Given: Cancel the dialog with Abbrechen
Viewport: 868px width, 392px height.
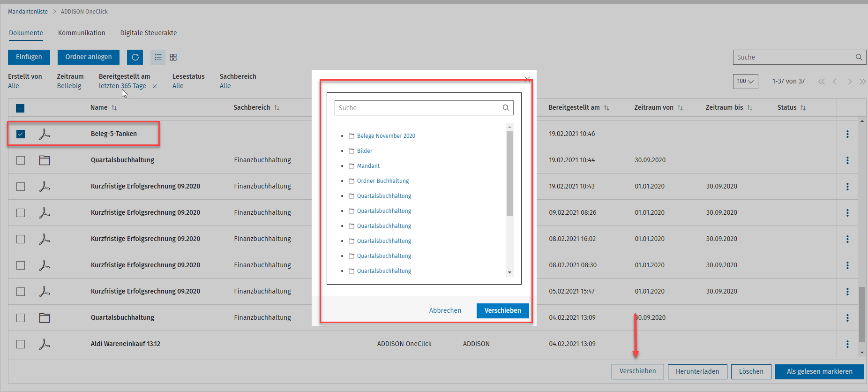Looking at the screenshot, I should 445,310.
